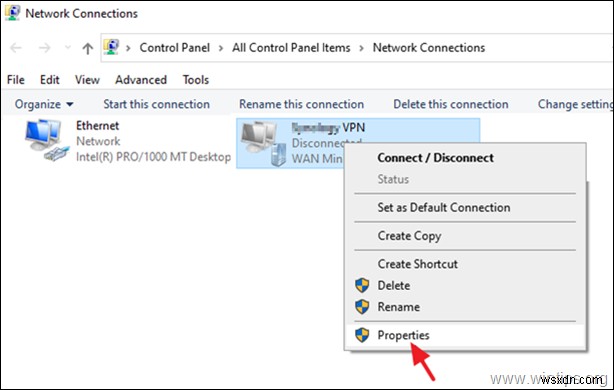
Task: Click the shield icon beside Properties
Action: coord(362,335)
